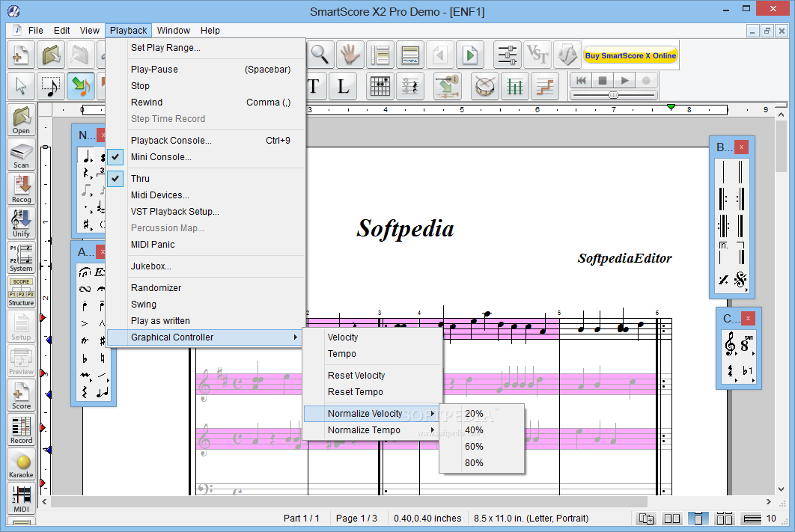Image resolution: width=795 pixels, height=532 pixels.
Task: Click the sidebar Open folder icon
Action: click(x=21, y=121)
